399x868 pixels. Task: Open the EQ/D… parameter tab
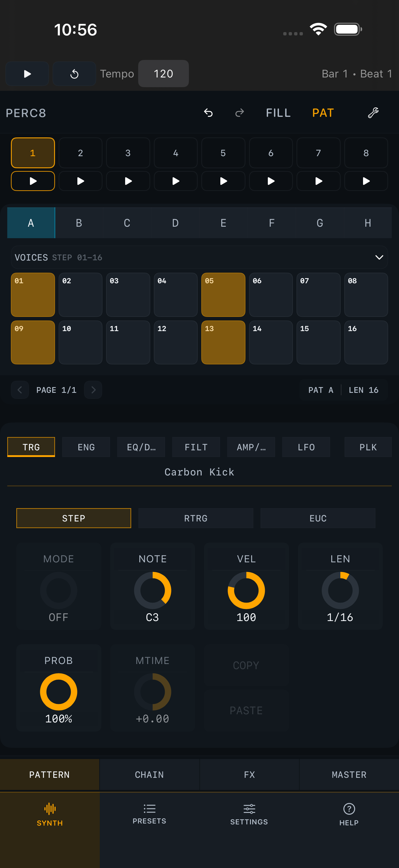coord(141,447)
